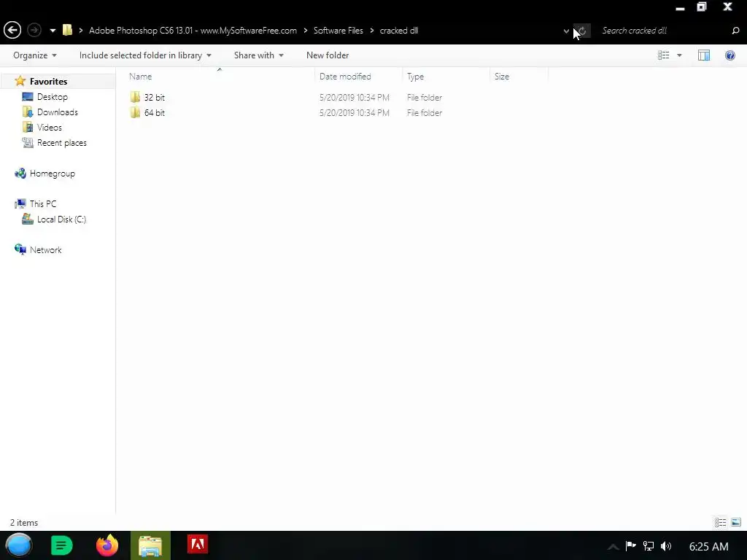Click the 64 bit File folder type cell

[x=424, y=113]
